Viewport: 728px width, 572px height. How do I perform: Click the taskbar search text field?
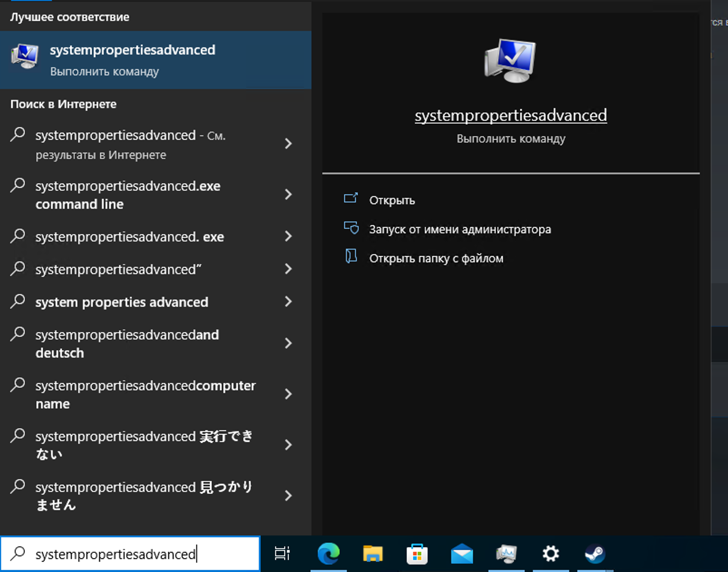130,554
